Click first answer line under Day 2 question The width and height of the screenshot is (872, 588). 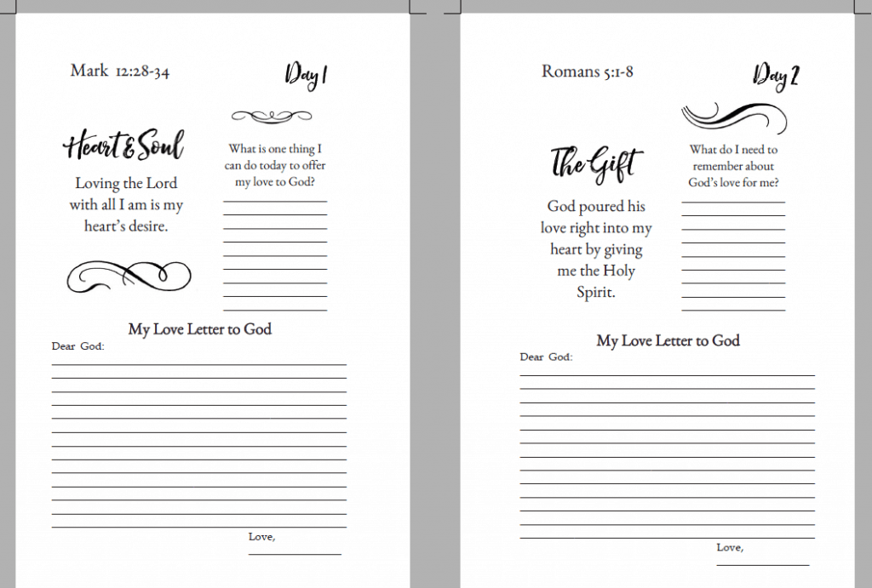pos(733,203)
